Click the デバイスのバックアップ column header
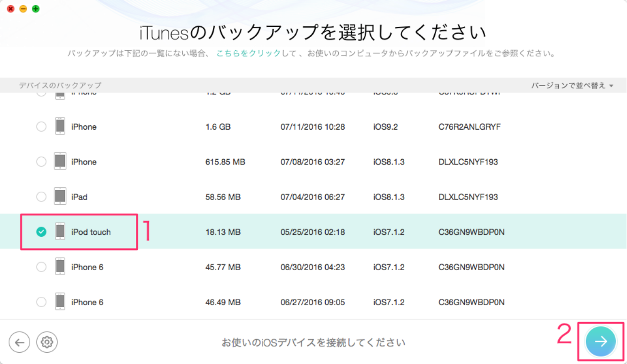This screenshot has width=627, height=364. [60, 85]
